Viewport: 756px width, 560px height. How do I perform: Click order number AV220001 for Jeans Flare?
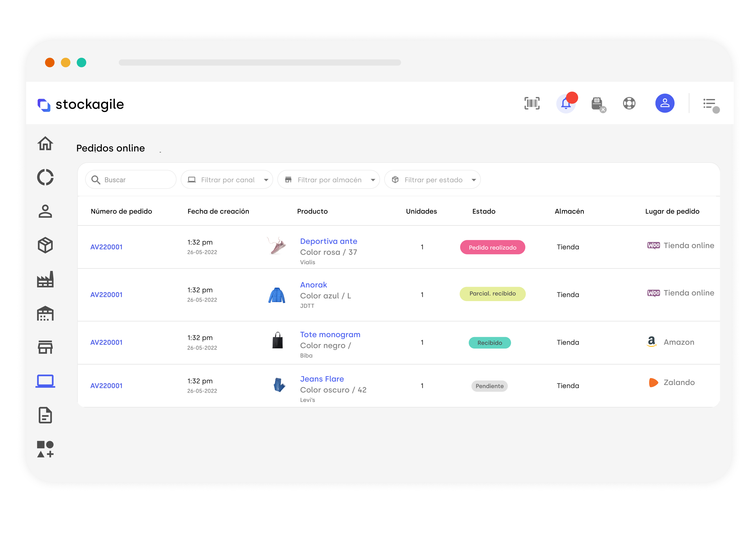pyautogui.click(x=106, y=385)
